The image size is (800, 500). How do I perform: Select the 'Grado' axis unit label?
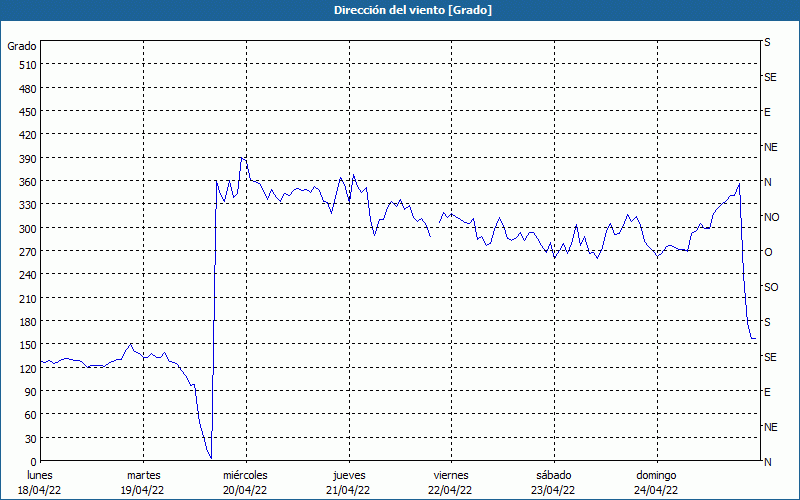click(22, 46)
